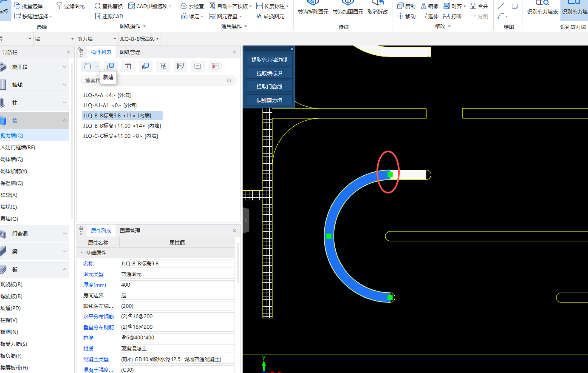588x373 pixels.
Task: Click the 镜像 mirror tool
Action: [x=430, y=6]
